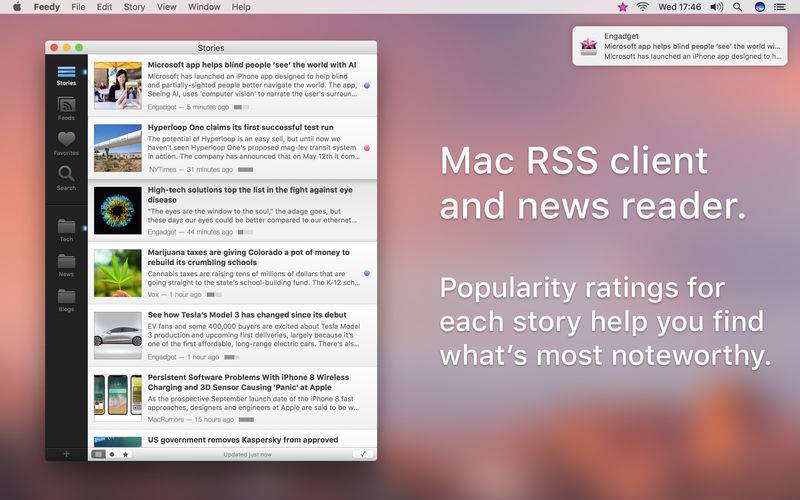Select the News folder
The height and width of the screenshot is (500, 800).
(x=66, y=265)
